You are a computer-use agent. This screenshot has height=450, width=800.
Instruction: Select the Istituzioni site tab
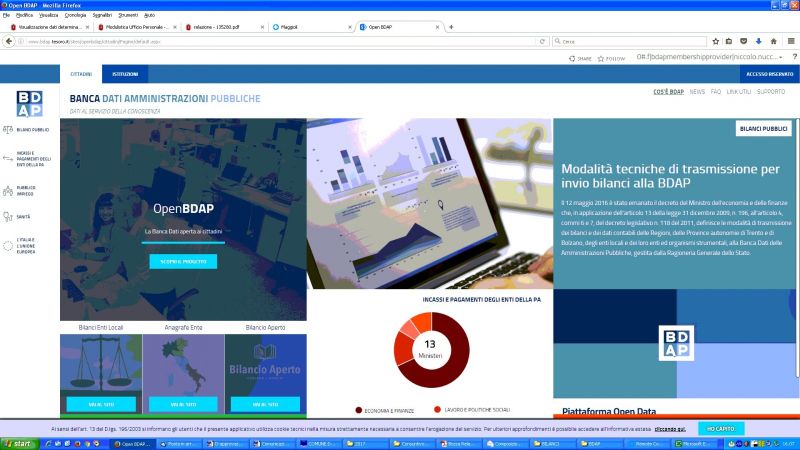pyautogui.click(x=125, y=74)
